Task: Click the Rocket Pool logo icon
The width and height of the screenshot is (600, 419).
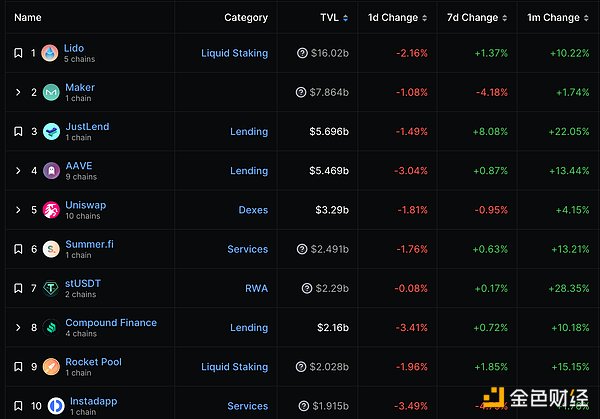Action: (51, 367)
